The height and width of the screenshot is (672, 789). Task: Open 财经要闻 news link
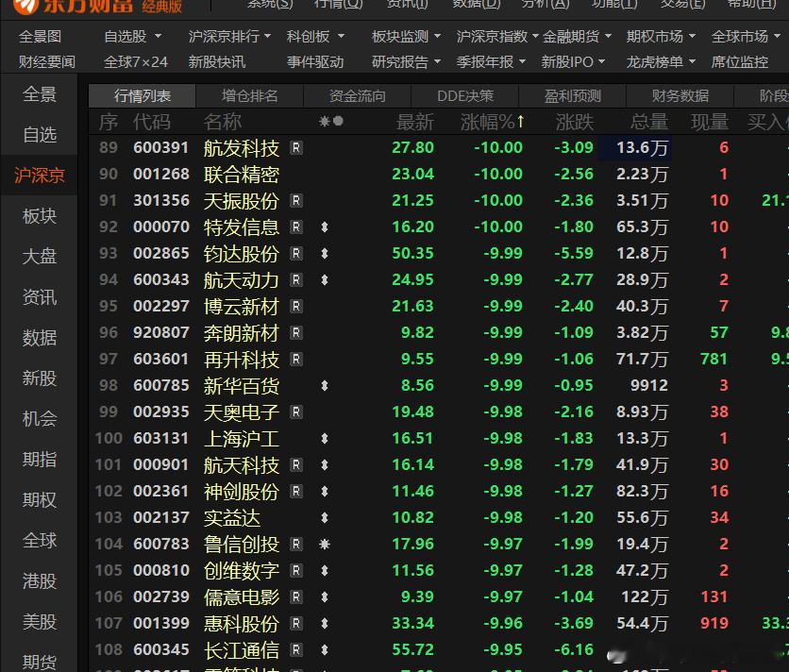[47, 62]
